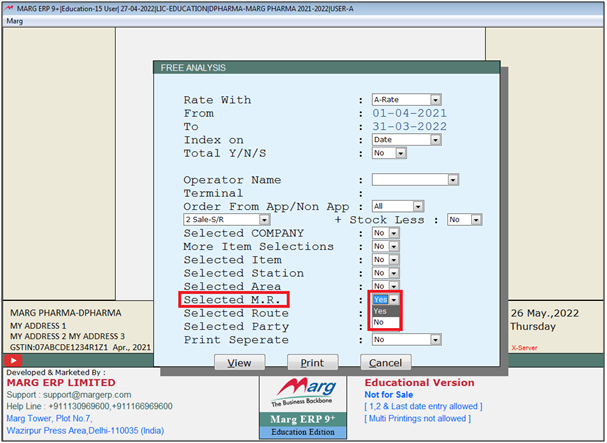Click Wazirpur Press Area, Delhi address line
607x443 pixels.
pos(85,431)
